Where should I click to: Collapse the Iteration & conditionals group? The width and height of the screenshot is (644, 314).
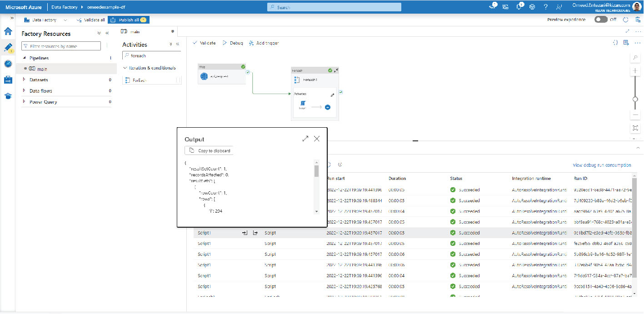tap(125, 68)
